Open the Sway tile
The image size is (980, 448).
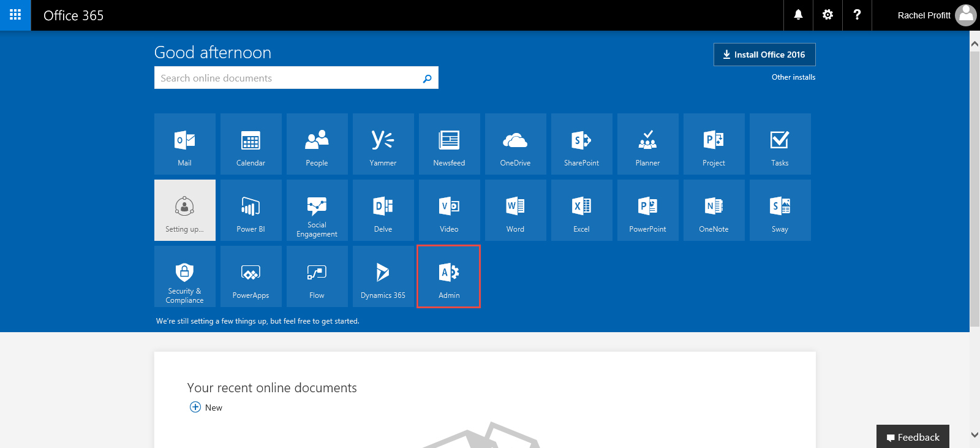pyautogui.click(x=780, y=210)
